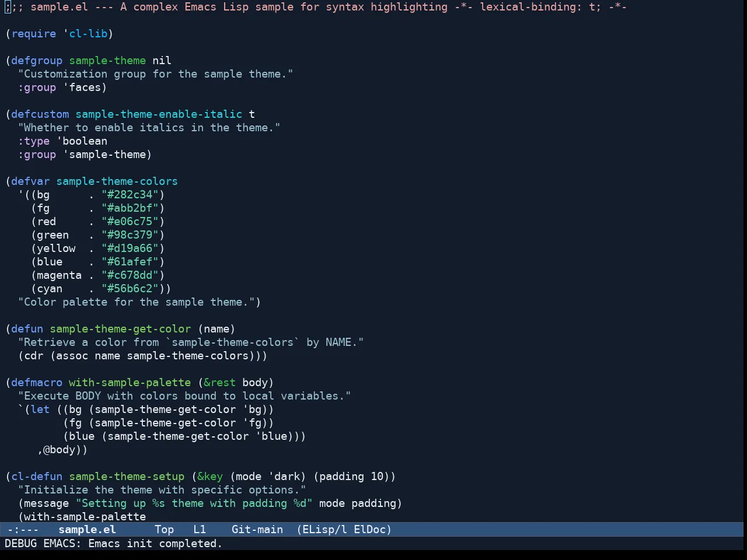
Task: Click the :type keyword
Action: coord(34,141)
